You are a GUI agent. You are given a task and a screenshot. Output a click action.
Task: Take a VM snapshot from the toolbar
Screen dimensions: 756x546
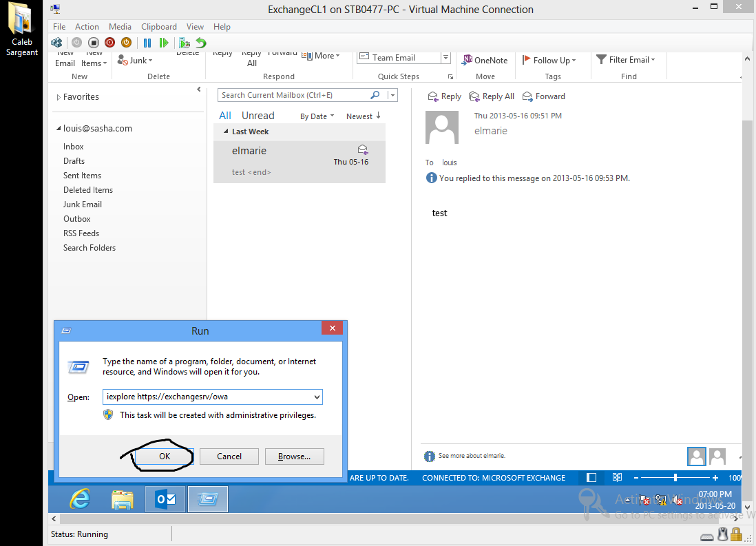[x=184, y=43]
